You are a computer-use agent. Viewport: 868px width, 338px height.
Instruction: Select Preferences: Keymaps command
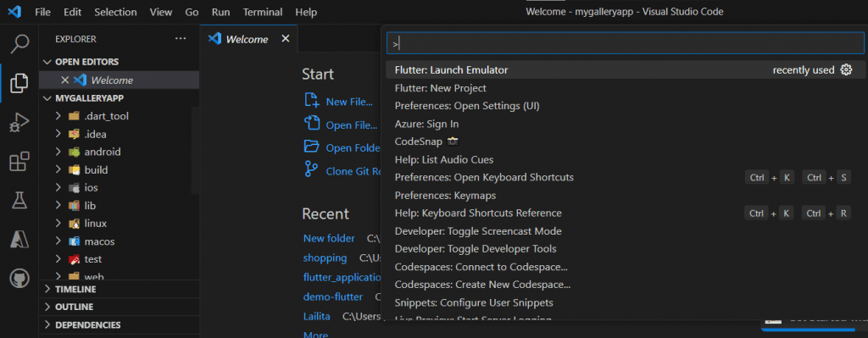click(x=625, y=196)
